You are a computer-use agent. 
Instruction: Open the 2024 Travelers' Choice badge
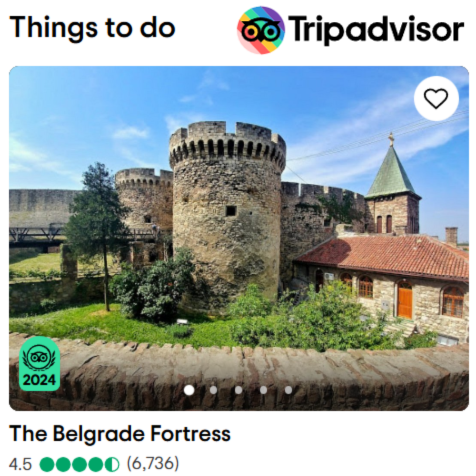(40, 365)
